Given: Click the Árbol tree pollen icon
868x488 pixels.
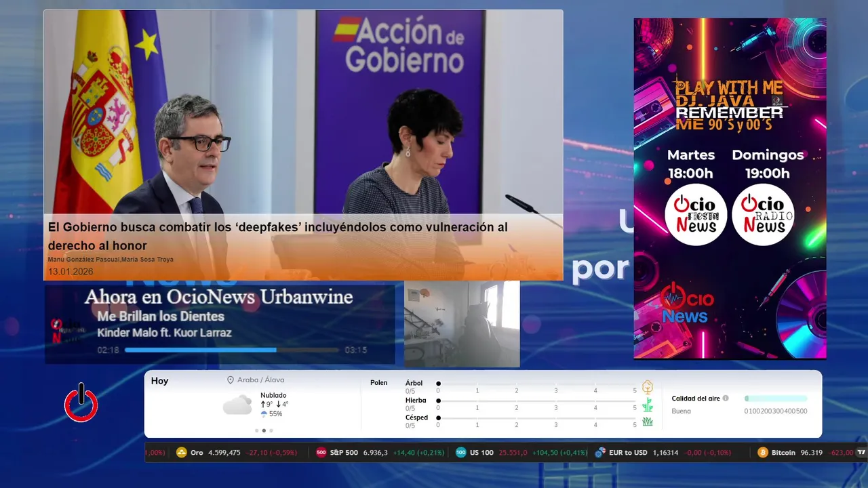Looking at the screenshot, I should (x=648, y=387).
